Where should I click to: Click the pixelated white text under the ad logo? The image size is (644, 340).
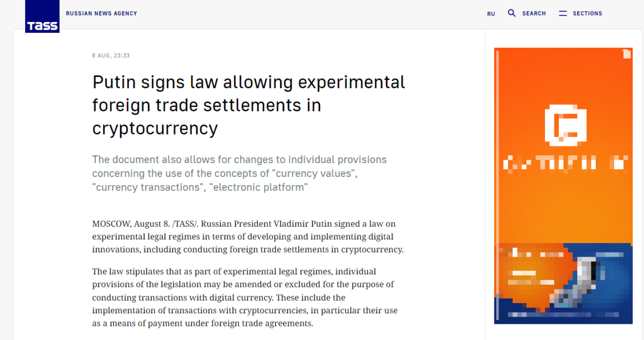click(x=565, y=162)
